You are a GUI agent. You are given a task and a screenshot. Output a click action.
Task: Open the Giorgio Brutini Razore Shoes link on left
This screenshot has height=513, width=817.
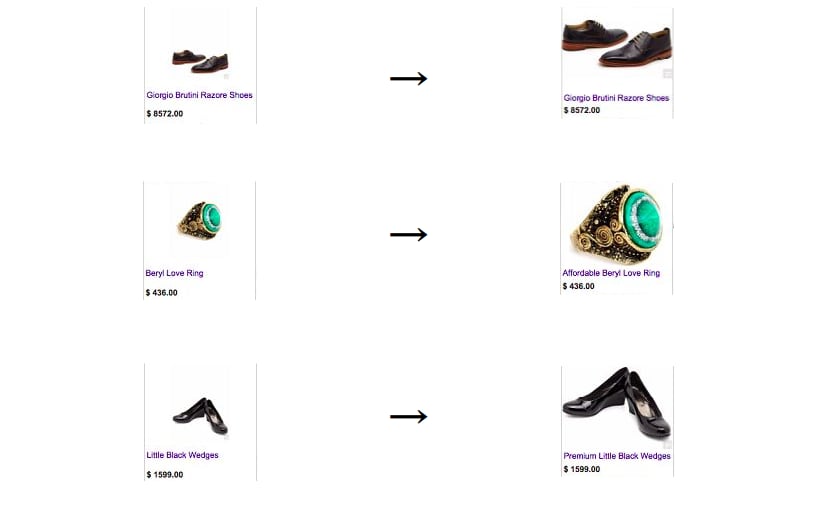coord(200,95)
